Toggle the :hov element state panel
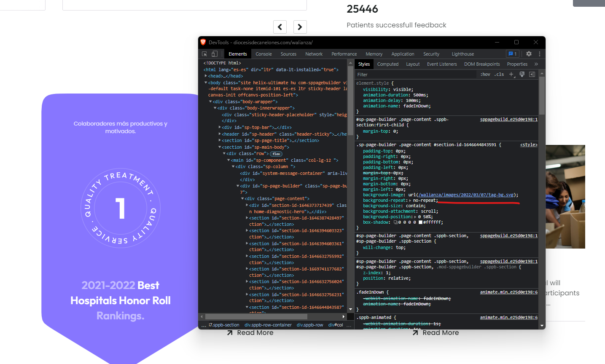Image resolution: width=605 pixels, height=364 pixels. (x=485, y=74)
